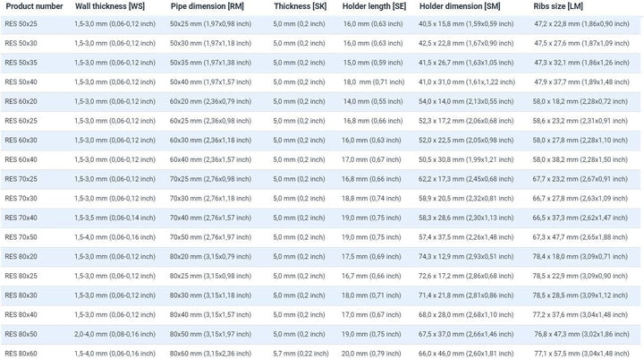Viewport: 644px width, 359px height.
Task: Click pipe dimension 50x25 mm cell
Action: [x=211, y=24]
